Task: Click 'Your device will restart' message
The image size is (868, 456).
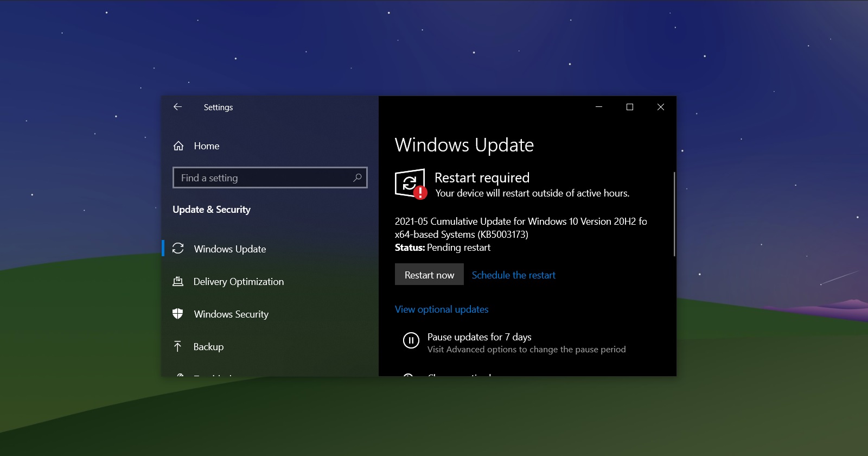Action: coord(532,193)
